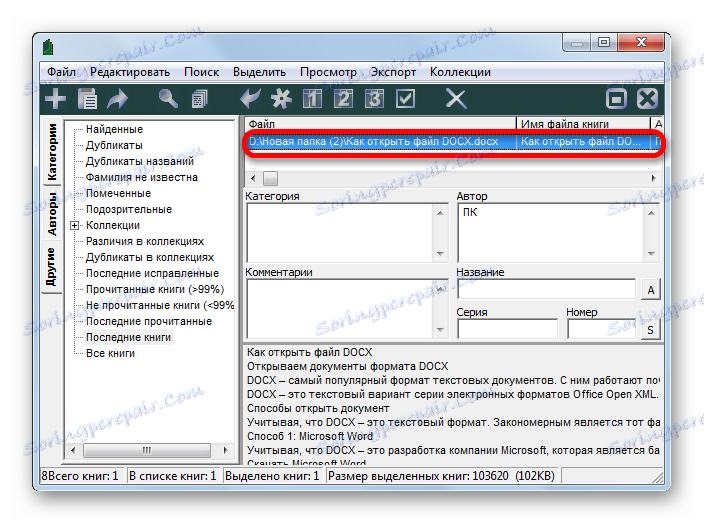Select Все книги tree item
This screenshot has width=704, height=524.
coord(110,353)
